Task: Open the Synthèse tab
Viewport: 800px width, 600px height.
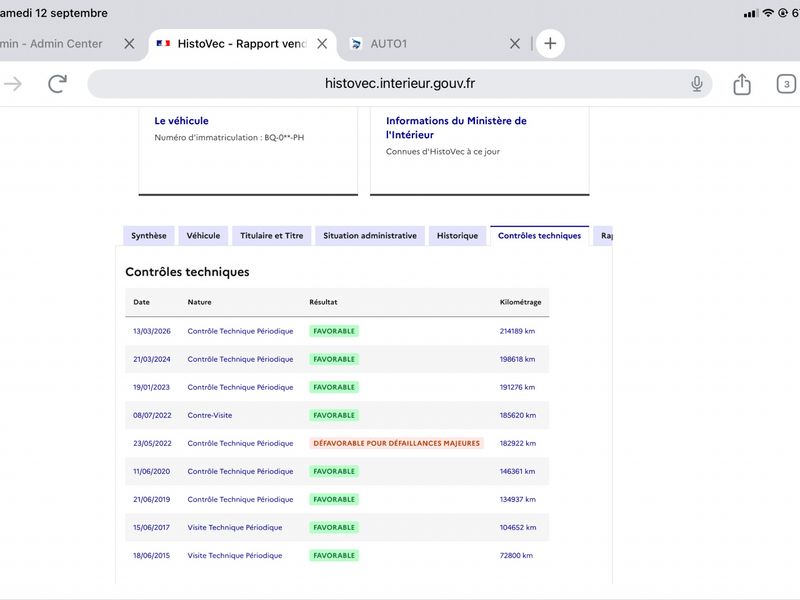Action: [148, 236]
